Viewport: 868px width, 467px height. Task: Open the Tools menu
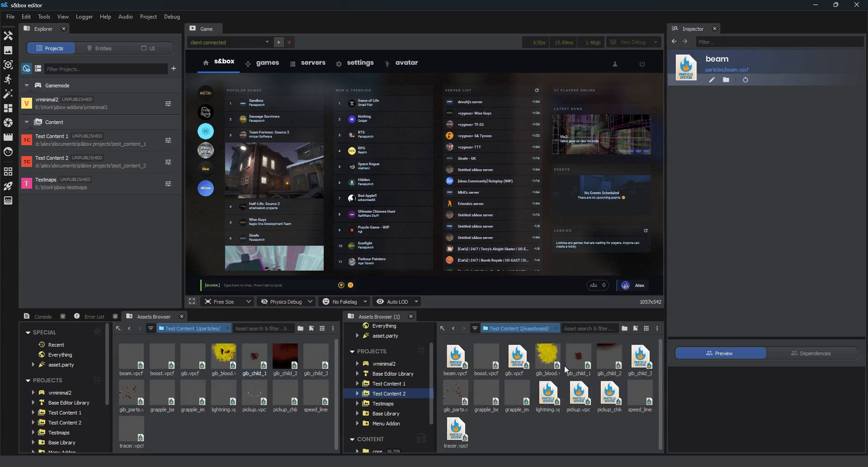click(44, 17)
